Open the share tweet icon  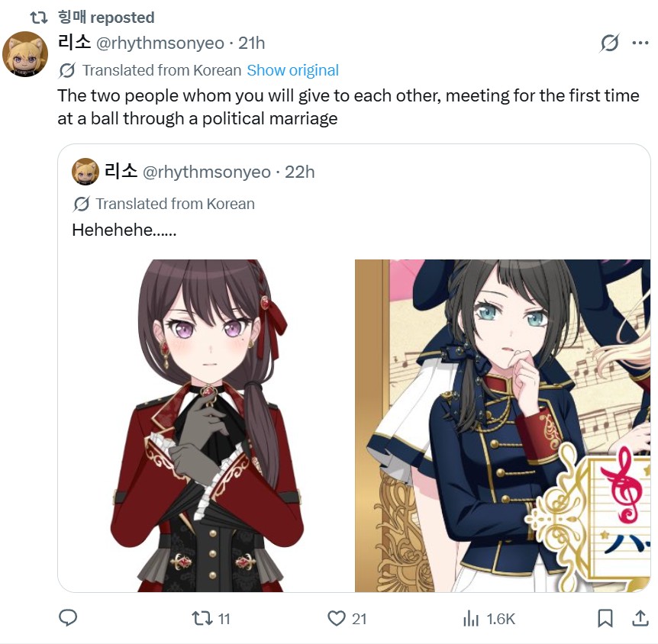pyautogui.click(x=640, y=618)
